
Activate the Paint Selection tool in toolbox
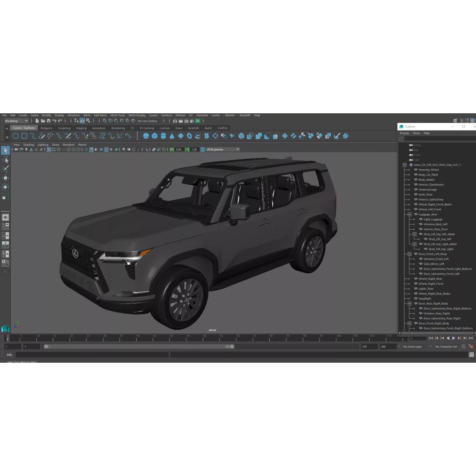(5, 169)
